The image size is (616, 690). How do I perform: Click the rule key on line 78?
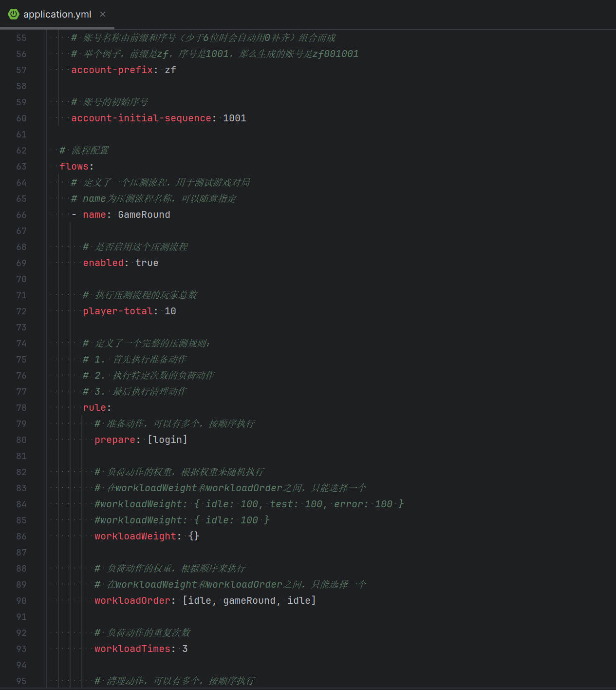(94, 407)
